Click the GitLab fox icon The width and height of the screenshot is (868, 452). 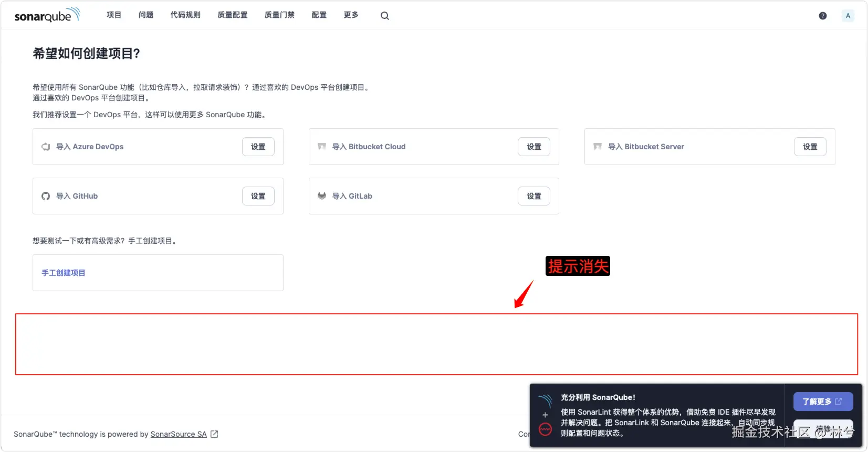(322, 196)
